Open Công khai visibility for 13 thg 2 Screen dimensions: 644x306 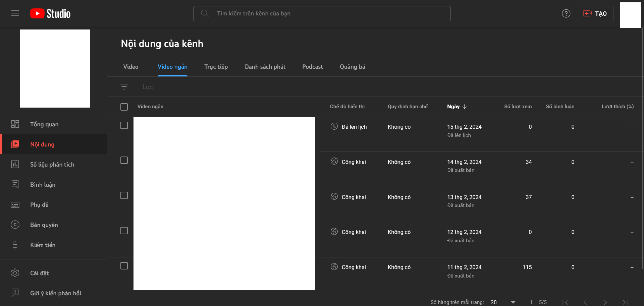coord(354,197)
